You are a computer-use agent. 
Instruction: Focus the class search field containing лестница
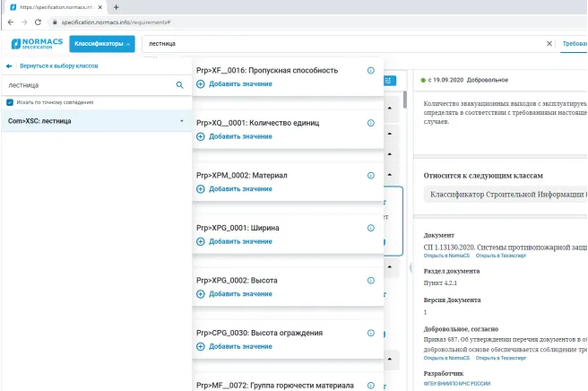tap(88, 85)
